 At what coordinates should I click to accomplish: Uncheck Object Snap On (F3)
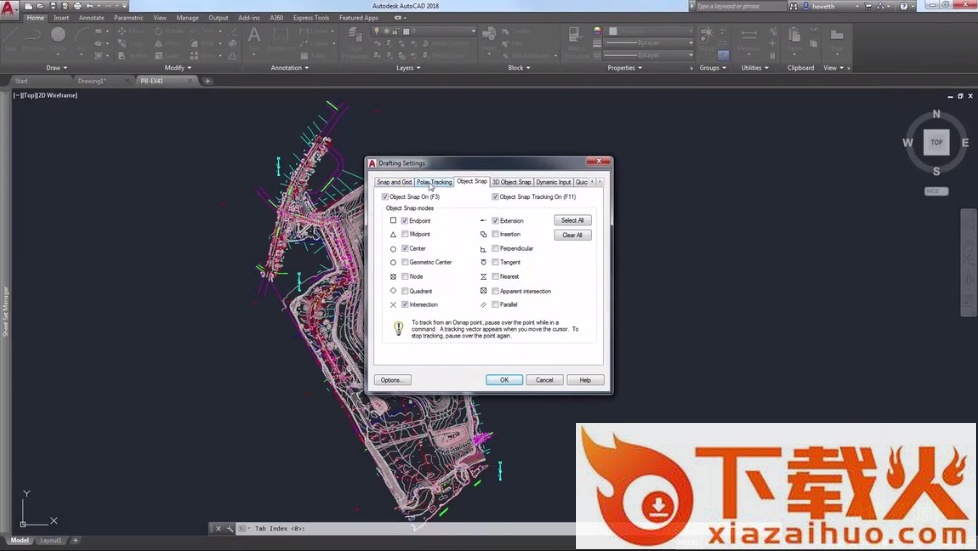click(x=386, y=197)
